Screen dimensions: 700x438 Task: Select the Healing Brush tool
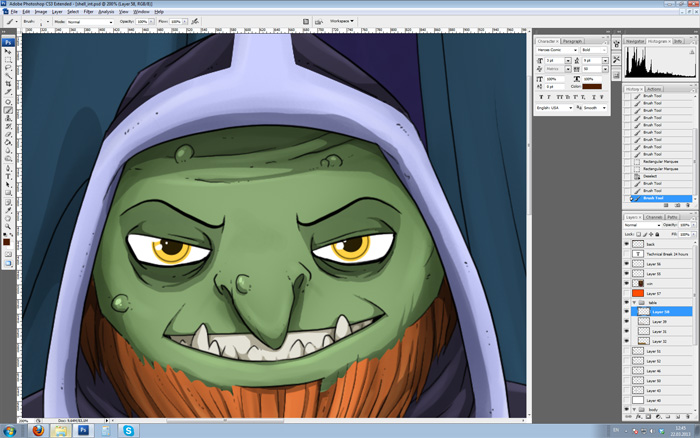tap(8, 102)
